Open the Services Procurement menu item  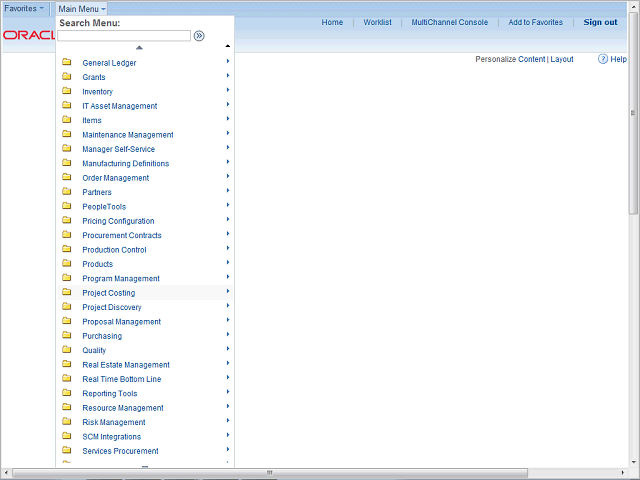click(x=120, y=451)
